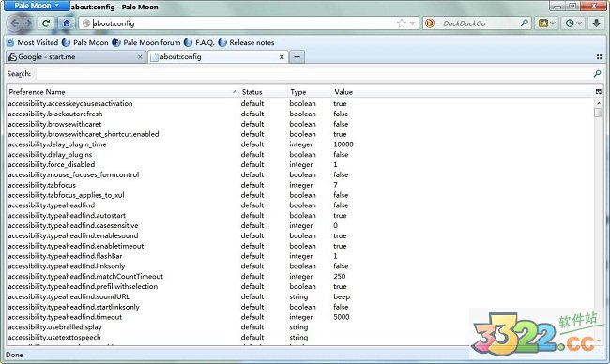Open the column picker icon
Viewport: 610px width, 364px height.
point(599,92)
